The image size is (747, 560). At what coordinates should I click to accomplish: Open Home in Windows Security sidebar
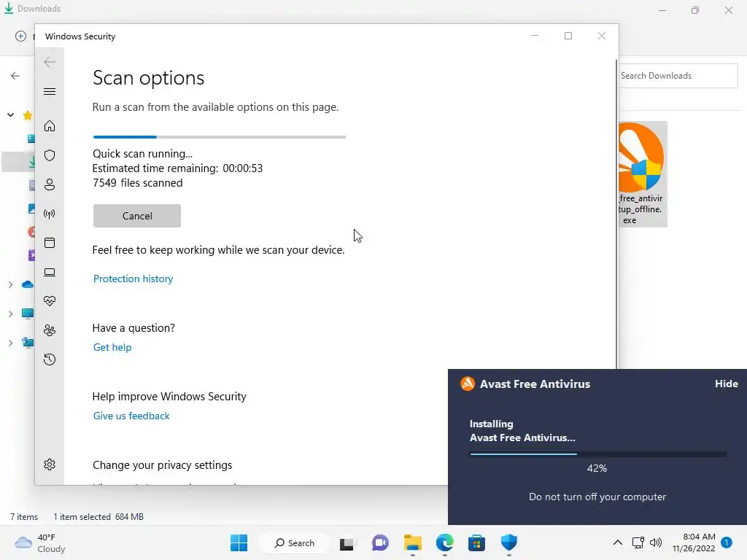[50, 125]
